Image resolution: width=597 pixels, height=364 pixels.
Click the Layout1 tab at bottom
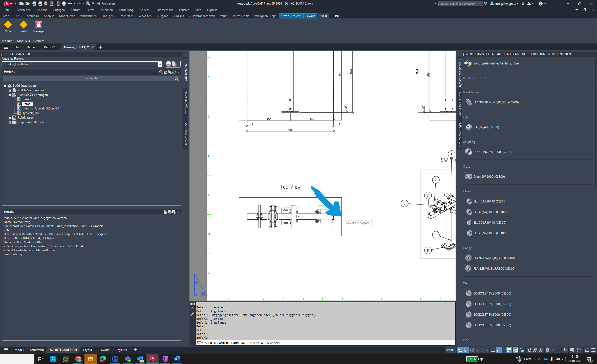click(88, 350)
